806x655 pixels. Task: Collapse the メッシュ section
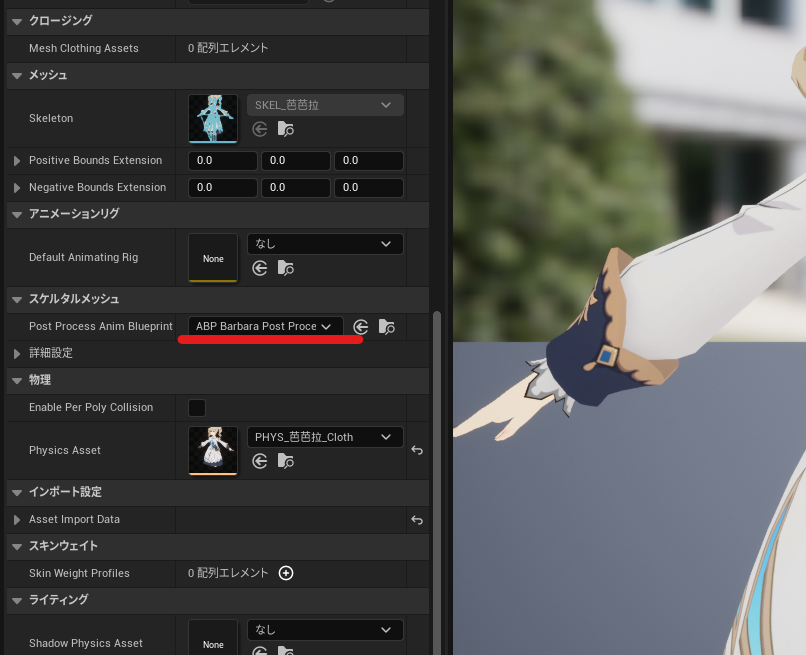pyautogui.click(x=17, y=76)
